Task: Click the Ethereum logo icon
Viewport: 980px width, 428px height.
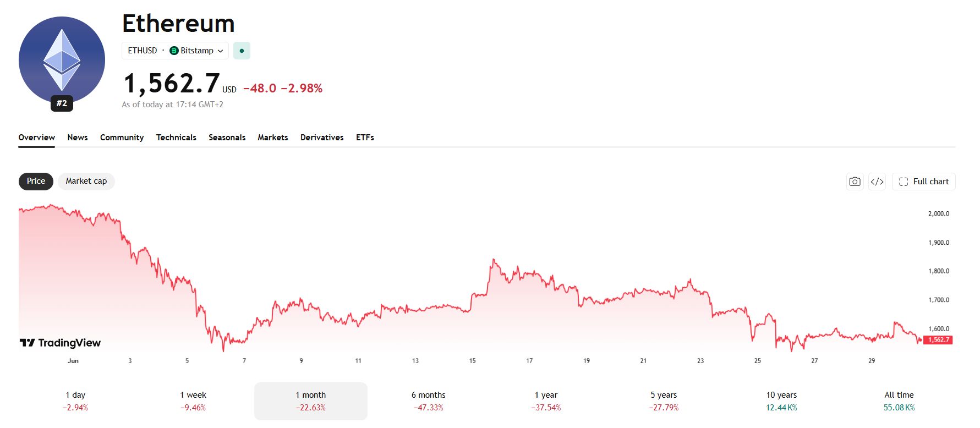Action: coord(62,60)
